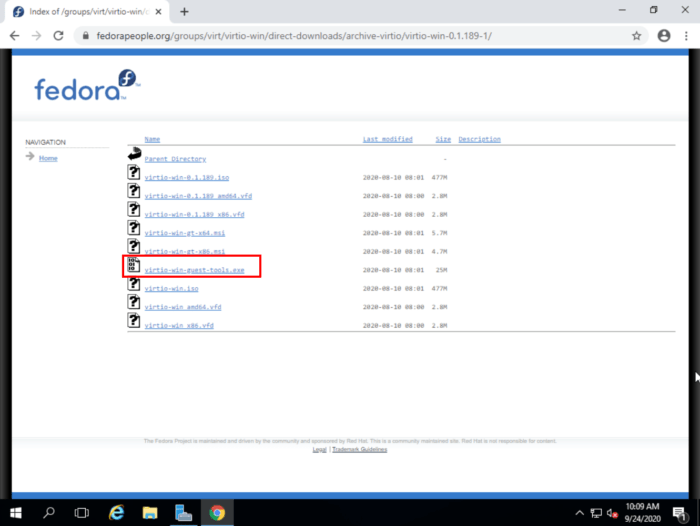Click the file icon beside virtio-win-gt-x64.msi

coord(133,228)
